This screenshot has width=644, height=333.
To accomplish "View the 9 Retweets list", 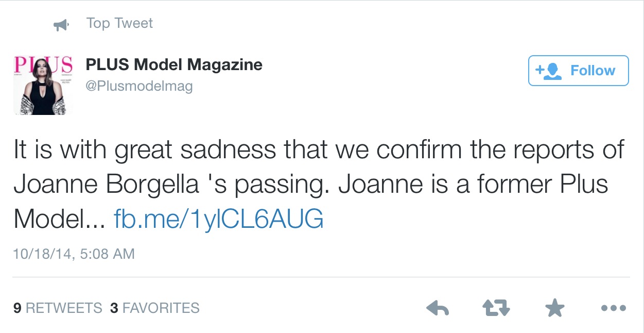I will (x=58, y=308).
